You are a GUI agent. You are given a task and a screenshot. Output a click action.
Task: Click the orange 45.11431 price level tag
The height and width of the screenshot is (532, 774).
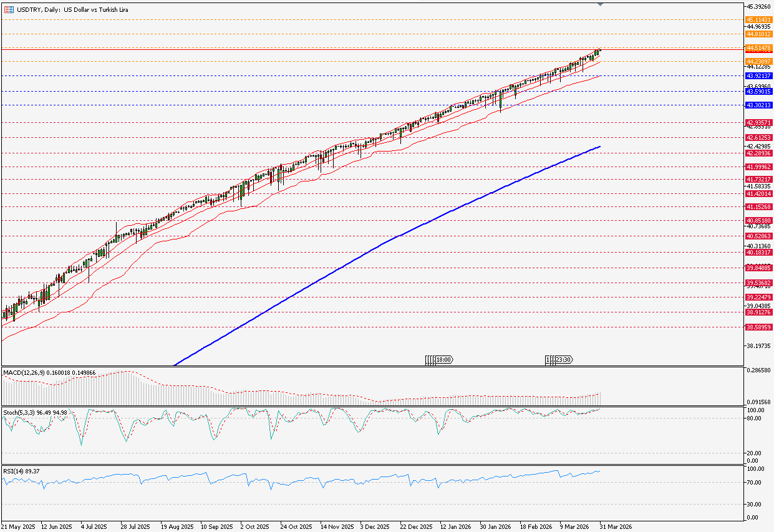click(x=759, y=20)
